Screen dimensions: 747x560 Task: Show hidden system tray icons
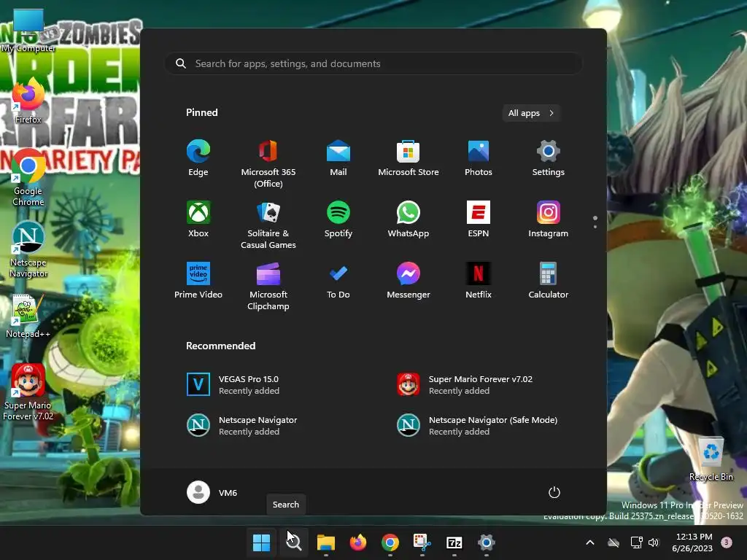tap(589, 542)
